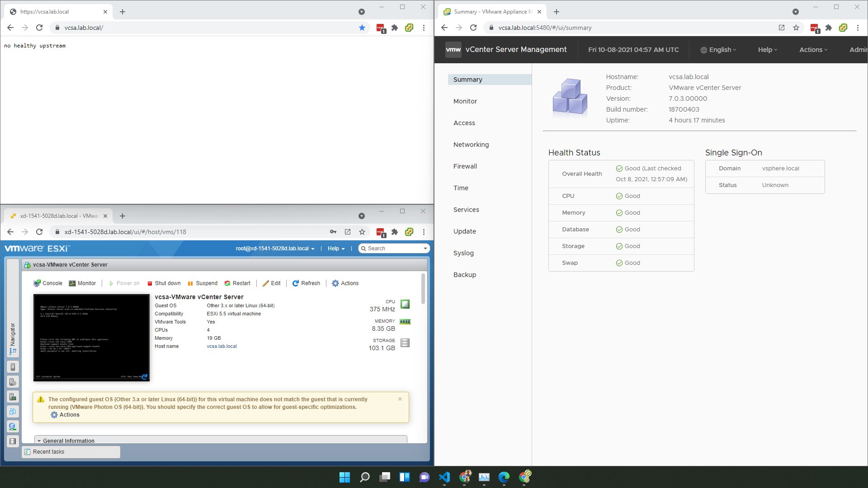This screenshot has height=488, width=868.
Task: Select Backup in vCenter Management sidebar
Action: [x=465, y=275]
